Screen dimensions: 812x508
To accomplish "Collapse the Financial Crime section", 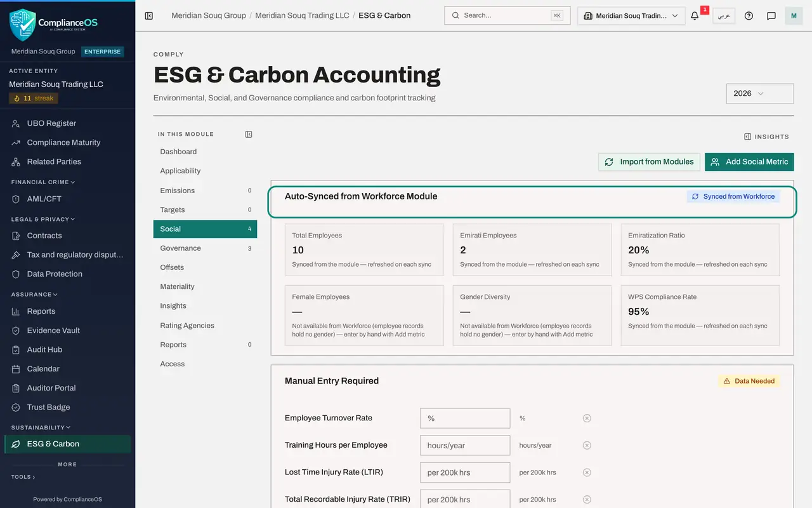I will pos(43,182).
